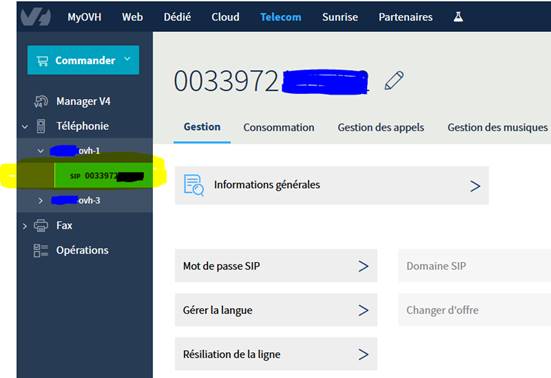The height and width of the screenshot is (378, 551).
Task: Select the ovh-1 billing group
Action: tap(76, 151)
